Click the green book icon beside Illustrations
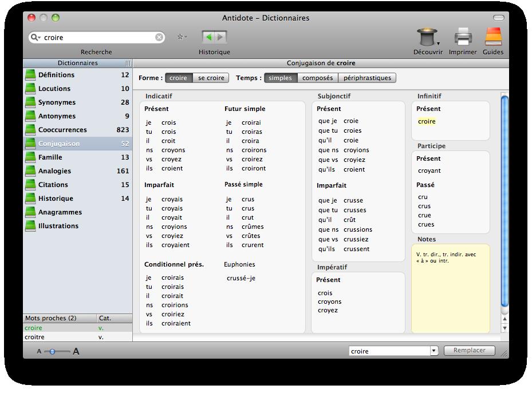Image resolution: width=532 pixels, height=393 pixels. click(30, 226)
